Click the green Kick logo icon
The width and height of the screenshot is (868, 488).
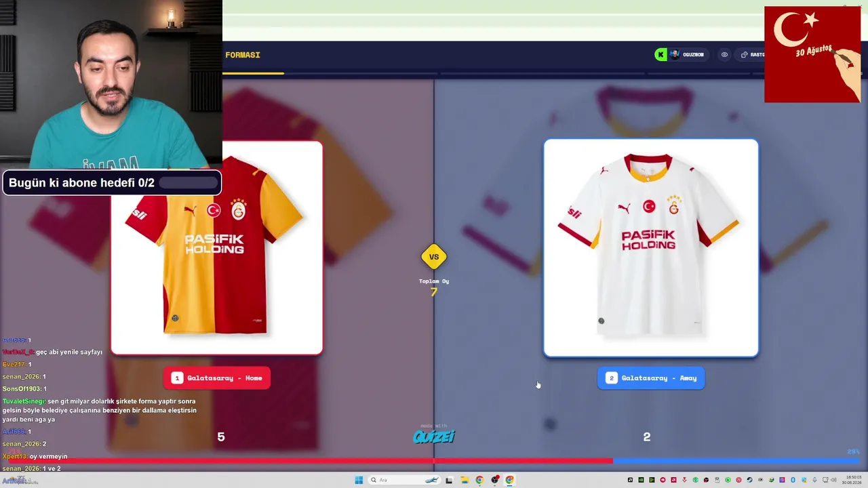[660, 55]
